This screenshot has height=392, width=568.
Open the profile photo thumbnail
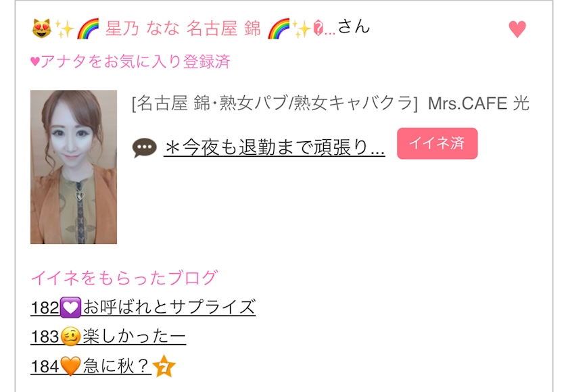[x=74, y=167]
